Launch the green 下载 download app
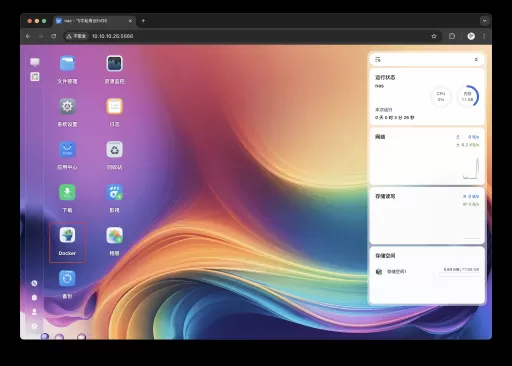512x366 pixels. pyautogui.click(x=67, y=192)
